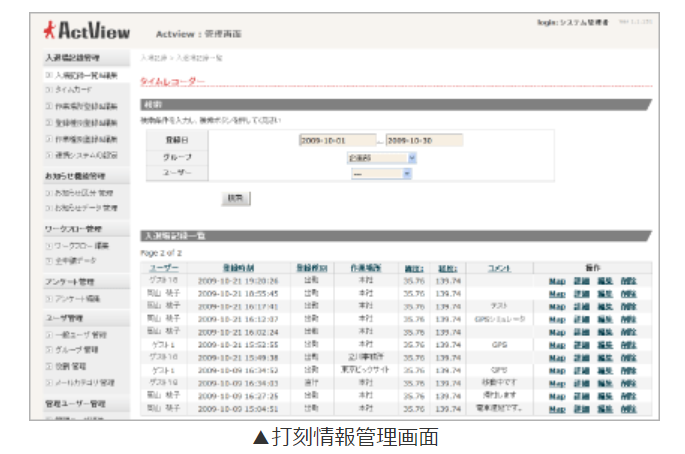Viewport: 685px width, 454px height.
Task: Open Map link for the first record
Action: [557, 281]
